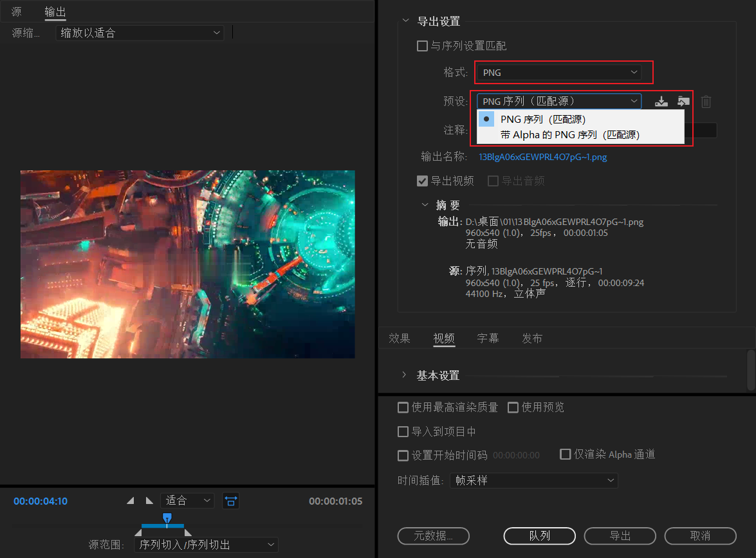Viewport: 756px width, 558px height.
Task: Click the save preset icon
Action: click(x=661, y=101)
